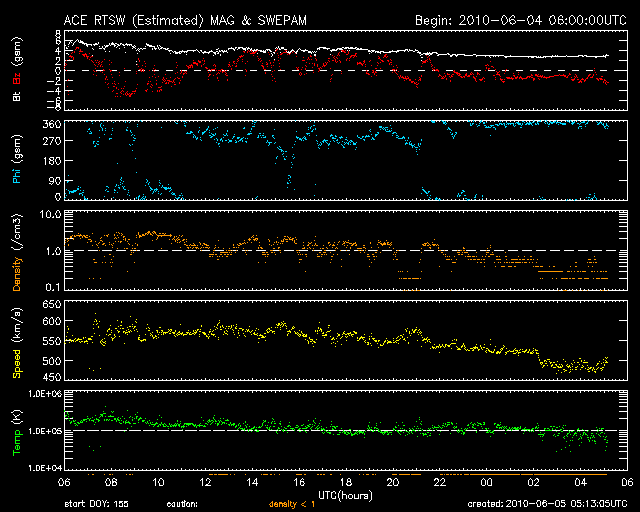Click the 22 hour tick on time axis

(x=440, y=482)
